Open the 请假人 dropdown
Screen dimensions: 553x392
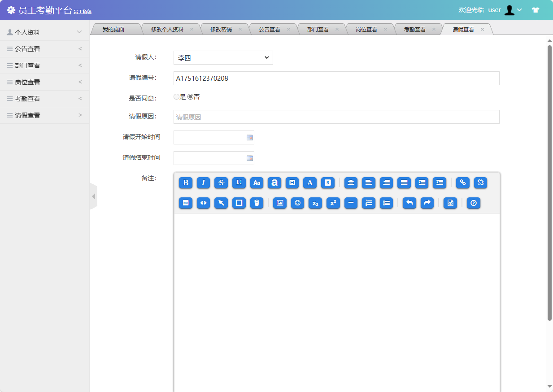(x=223, y=57)
